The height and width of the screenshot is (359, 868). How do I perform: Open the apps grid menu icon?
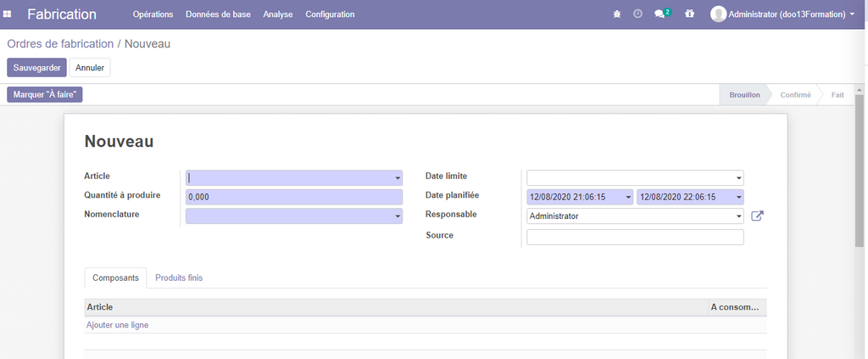coord(8,14)
